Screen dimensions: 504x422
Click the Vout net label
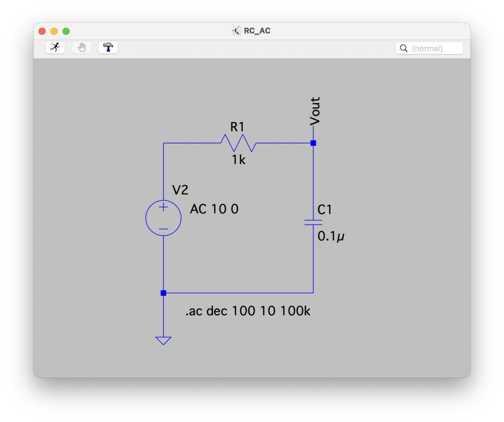click(315, 110)
